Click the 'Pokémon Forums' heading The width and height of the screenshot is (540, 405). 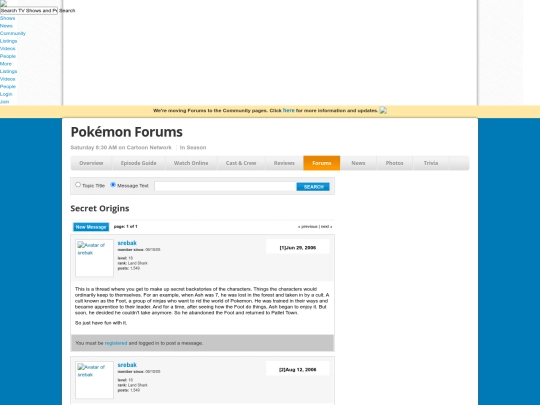[127, 132]
